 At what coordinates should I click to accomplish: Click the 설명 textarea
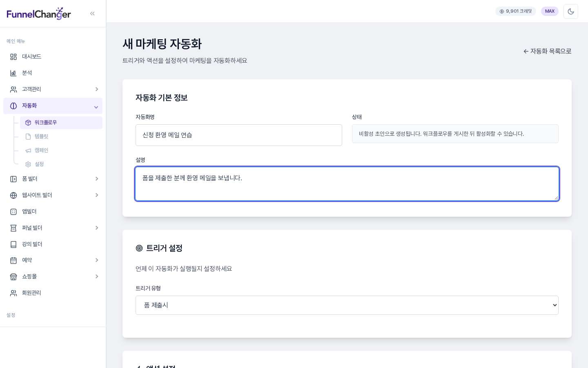(347, 184)
